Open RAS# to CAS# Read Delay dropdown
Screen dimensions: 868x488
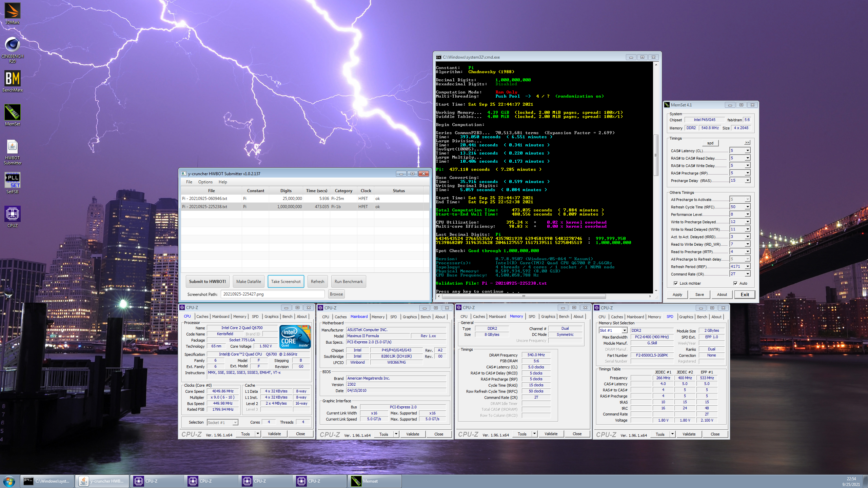coord(748,158)
